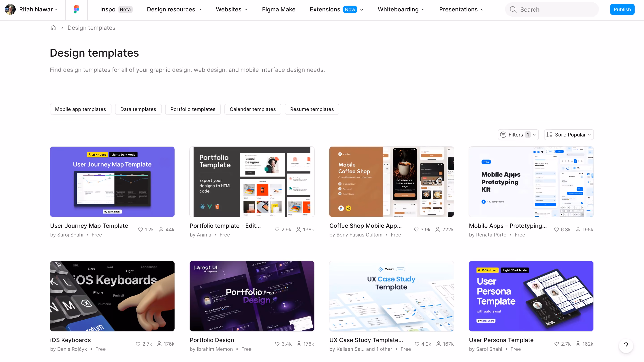Open author Bony Fasius Gultom link
This screenshot has height=362, width=644.
point(360,235)
